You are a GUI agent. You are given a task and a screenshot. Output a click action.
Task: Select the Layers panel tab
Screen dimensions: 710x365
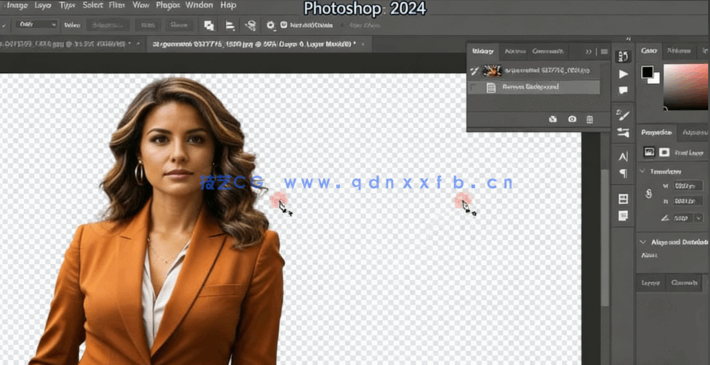point(651,283)
